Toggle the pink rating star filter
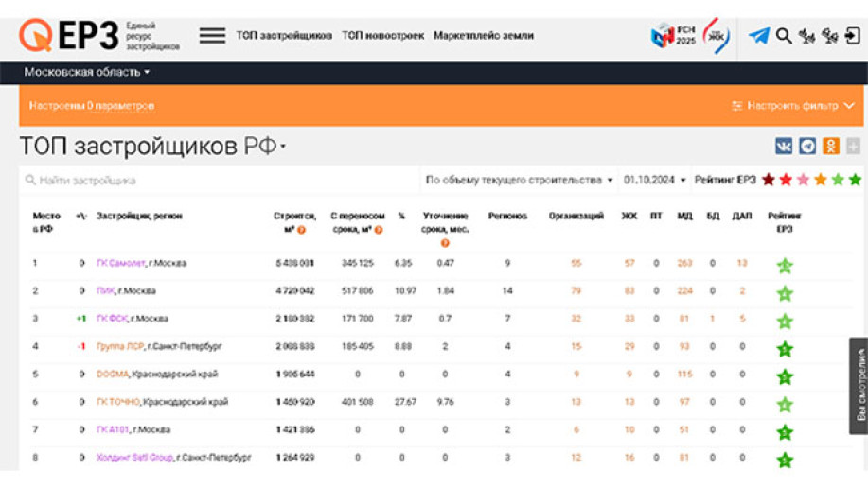 coord(803,180)
